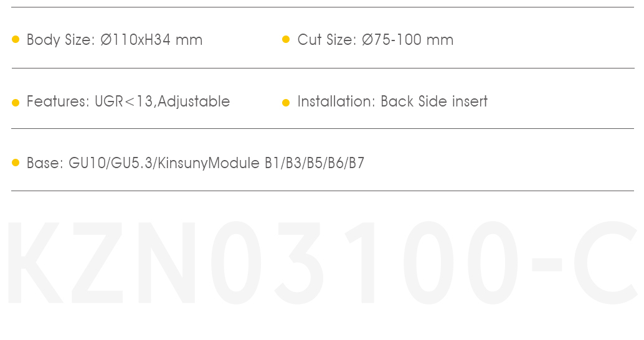This screenshot has width=644, height=340.
Task: Click the yellow bullet beside Cut Size
Action: [x=286, y=39]
